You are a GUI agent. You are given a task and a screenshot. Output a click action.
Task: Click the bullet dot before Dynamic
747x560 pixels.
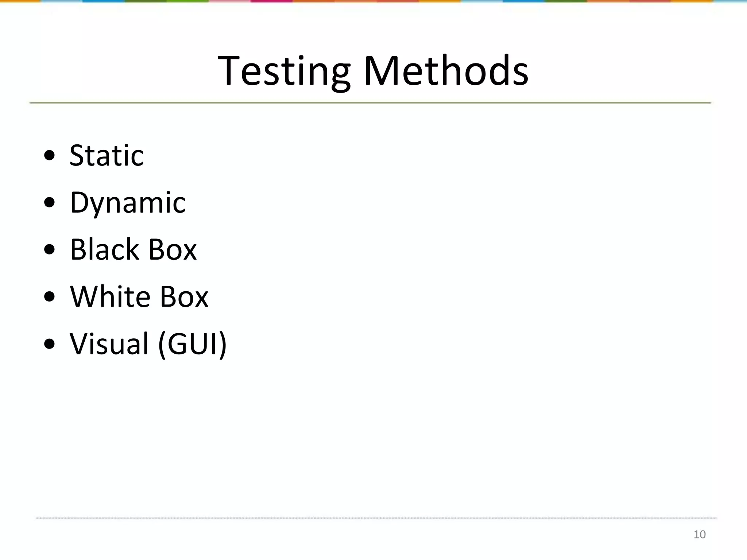pos(49,203)
